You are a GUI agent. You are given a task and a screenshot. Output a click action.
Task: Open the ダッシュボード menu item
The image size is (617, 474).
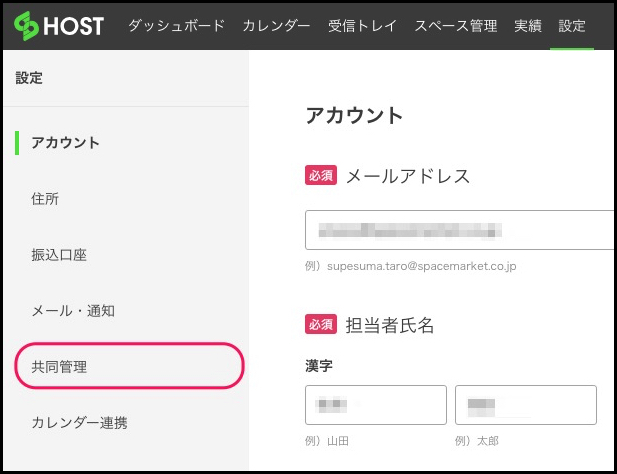point(177,26)
